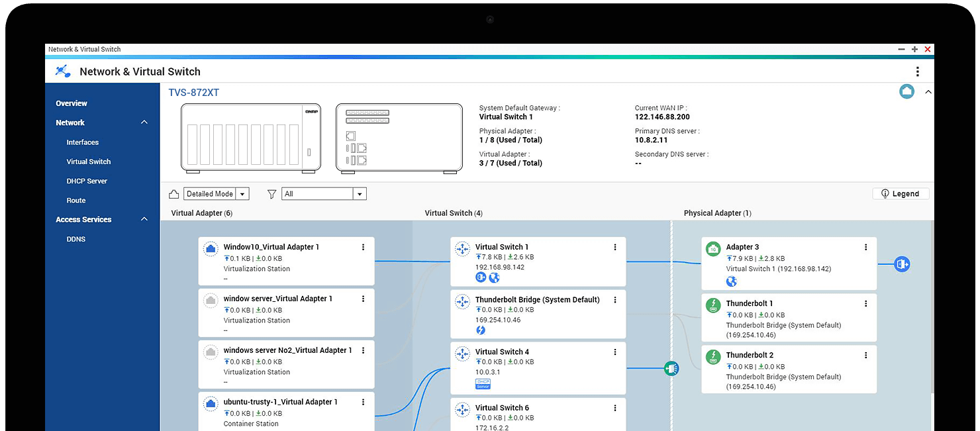Click the NAS rear panel diagram

pos(399,138)
